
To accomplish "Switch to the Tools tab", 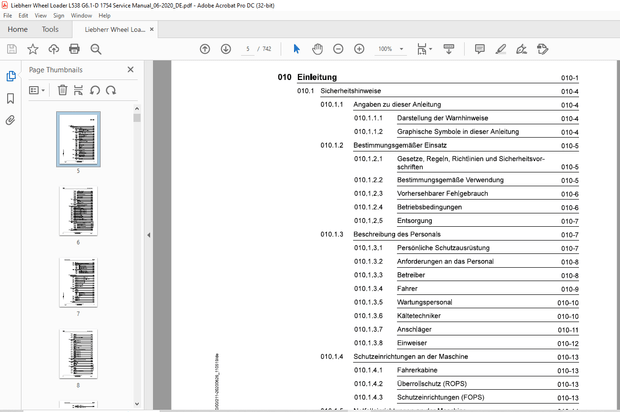I will coord(50,29).
